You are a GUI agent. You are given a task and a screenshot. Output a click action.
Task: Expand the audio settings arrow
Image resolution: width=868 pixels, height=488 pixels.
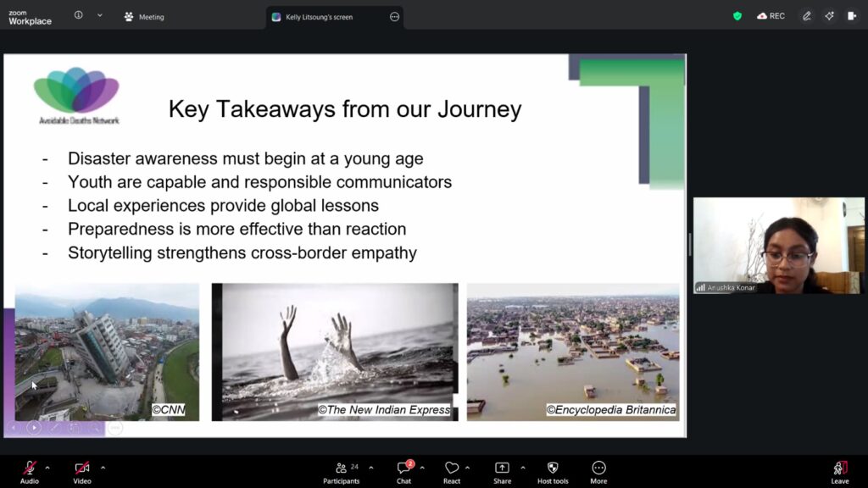tap(47, 468)
